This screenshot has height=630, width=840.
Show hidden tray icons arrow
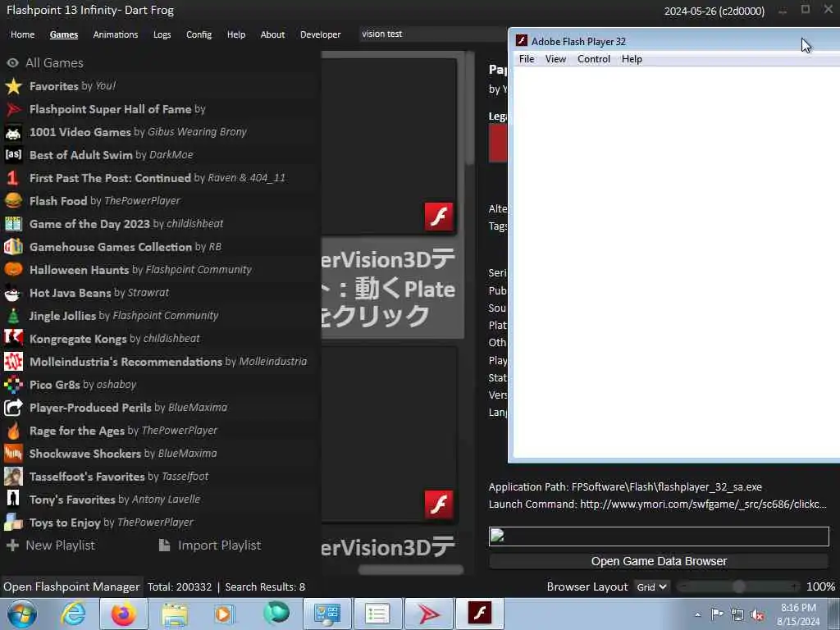(x=697, y=615)
